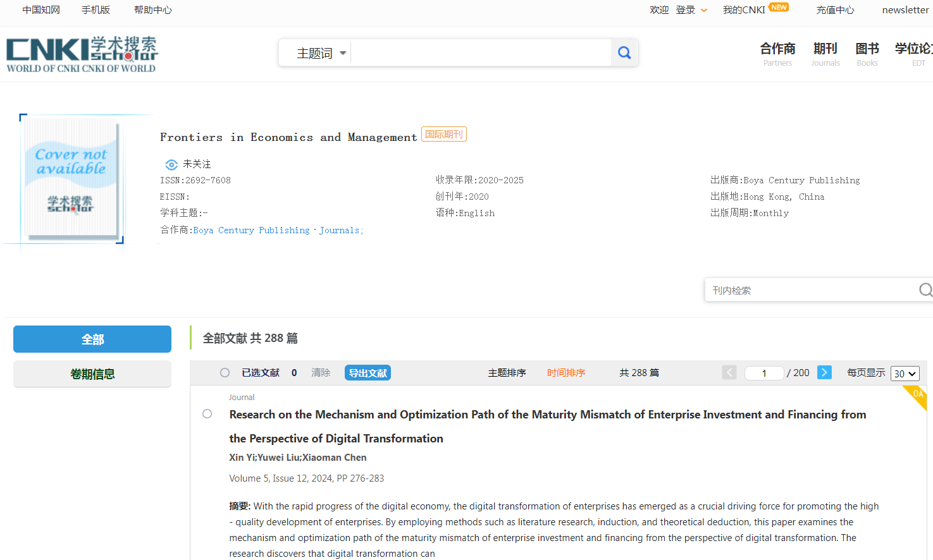
Task: Expand the 登录 dropdown arrow
Action: (x=704, y=10)
